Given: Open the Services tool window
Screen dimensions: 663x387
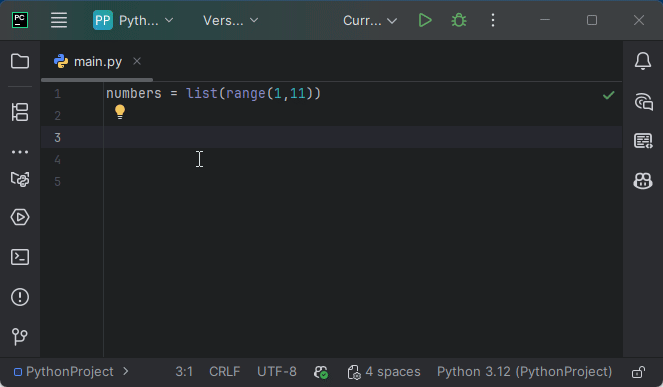Looking at the screenshot, I should pos(20,217).
